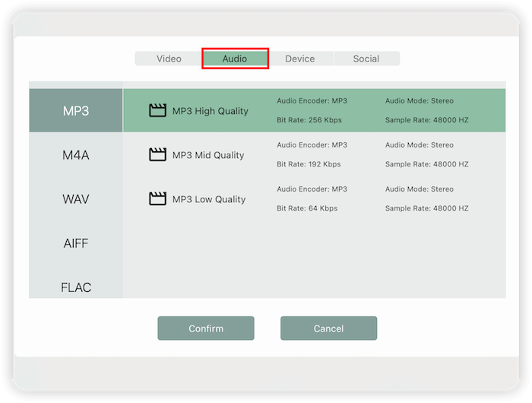Open the Device tab
Image resolution: width=532 pixels, height=403 pixels.
tap(299, 59)
